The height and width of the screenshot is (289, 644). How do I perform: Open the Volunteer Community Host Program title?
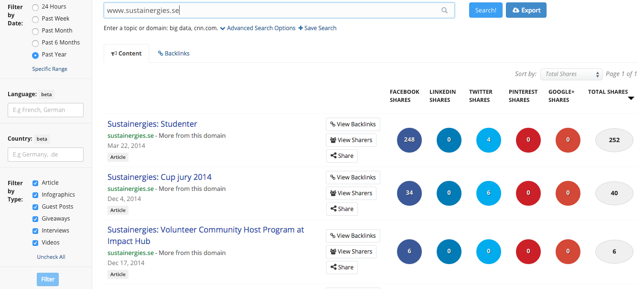pos(206,235)
